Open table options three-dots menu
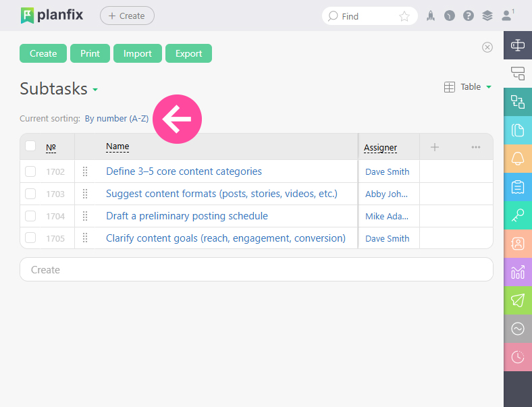532x407 pixels. coord(476,147)
